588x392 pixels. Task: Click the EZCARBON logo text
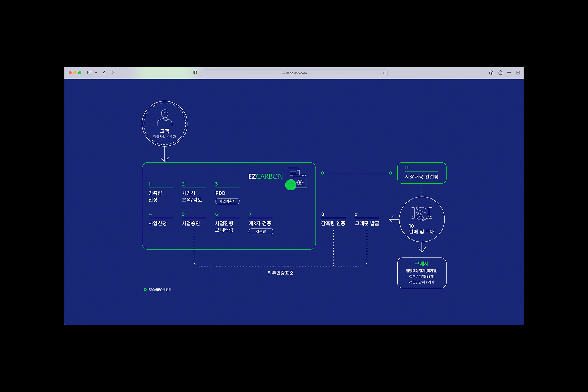266,176
